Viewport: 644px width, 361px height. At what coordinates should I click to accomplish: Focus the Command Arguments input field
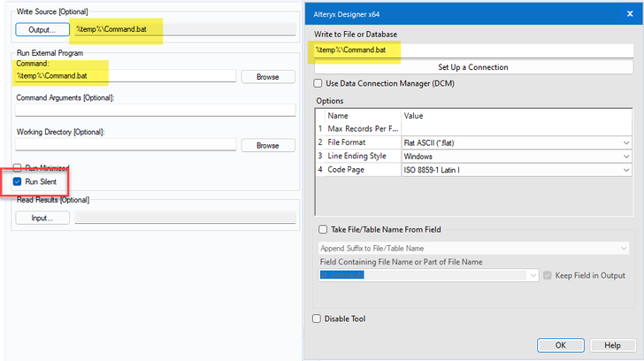(x=155, y=111)
